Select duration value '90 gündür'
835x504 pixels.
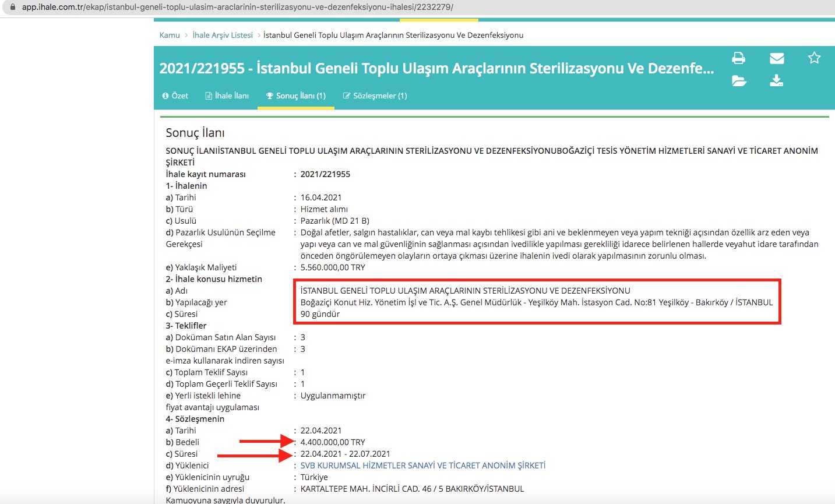tap(320, 314)
